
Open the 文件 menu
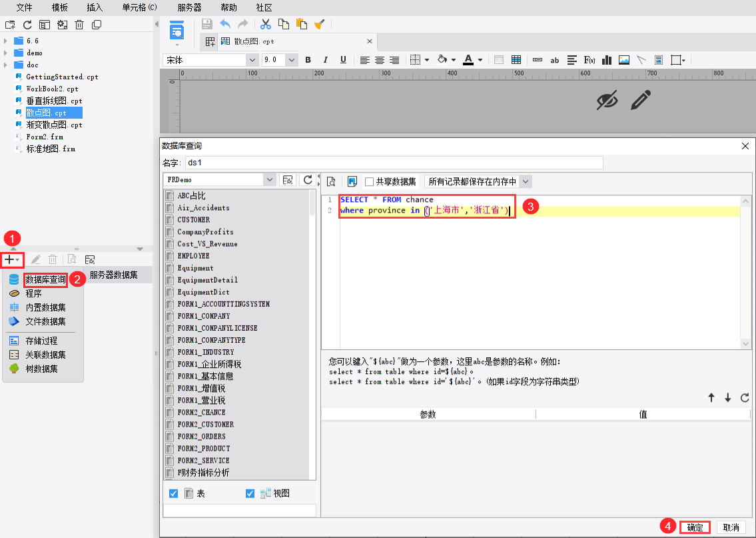pyautogui.click(x=24, y=7)
